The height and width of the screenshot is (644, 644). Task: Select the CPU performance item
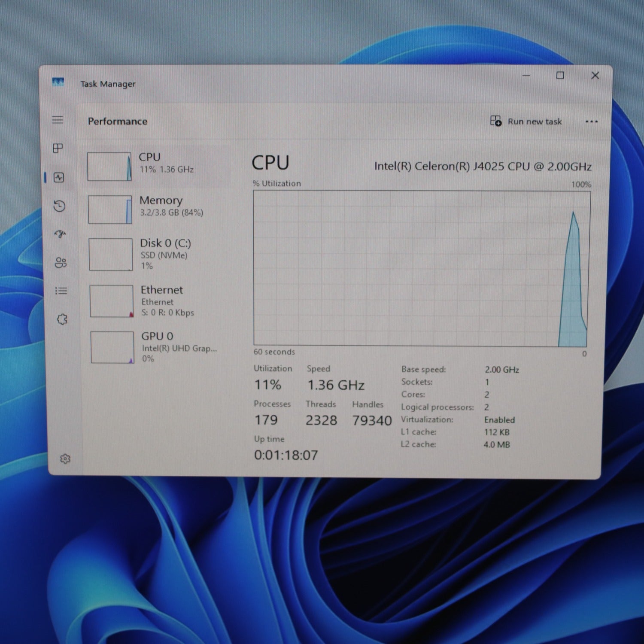point(156,167)
